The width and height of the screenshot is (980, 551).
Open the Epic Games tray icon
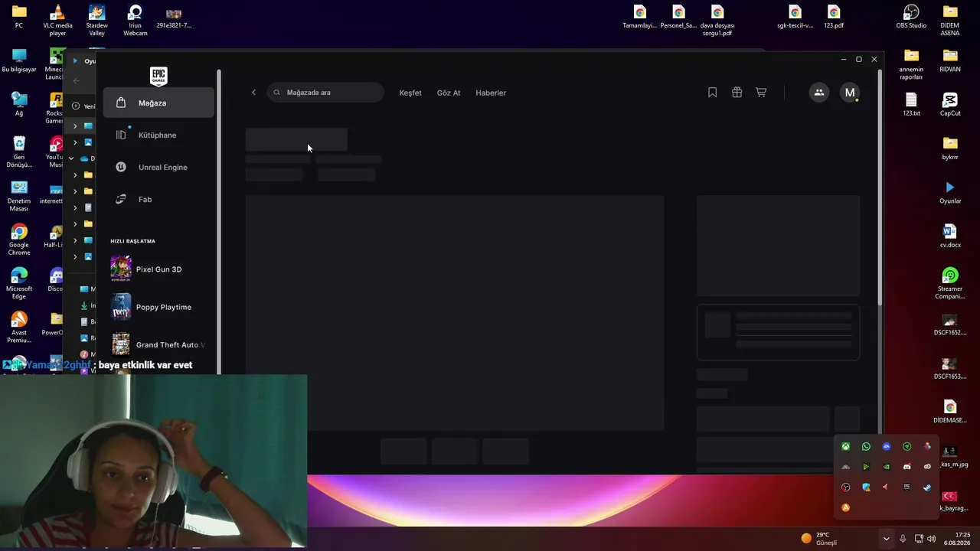point(907,487)
